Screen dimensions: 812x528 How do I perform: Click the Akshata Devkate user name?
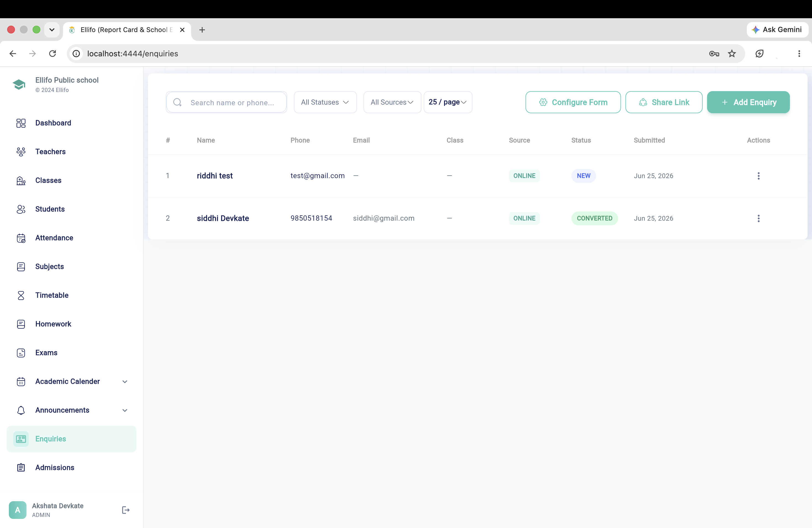58,506
